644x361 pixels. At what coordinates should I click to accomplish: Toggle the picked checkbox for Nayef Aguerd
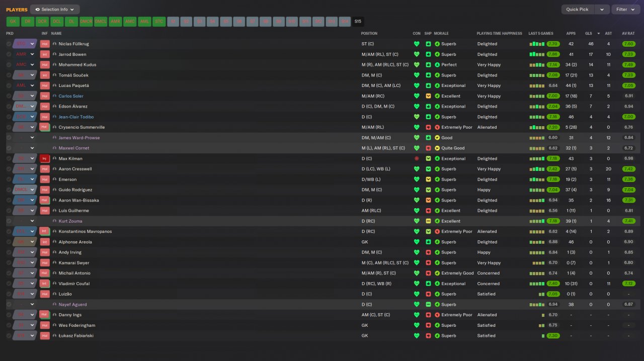9,305
